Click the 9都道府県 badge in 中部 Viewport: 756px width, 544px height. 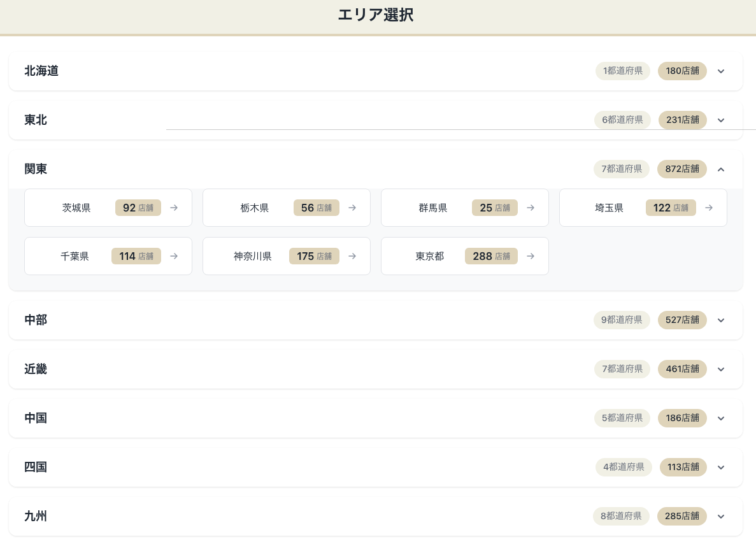[x=622, y=320]
